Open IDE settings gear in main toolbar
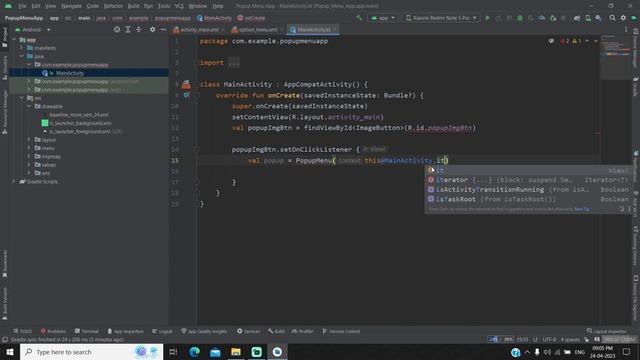 click(623, 18)
